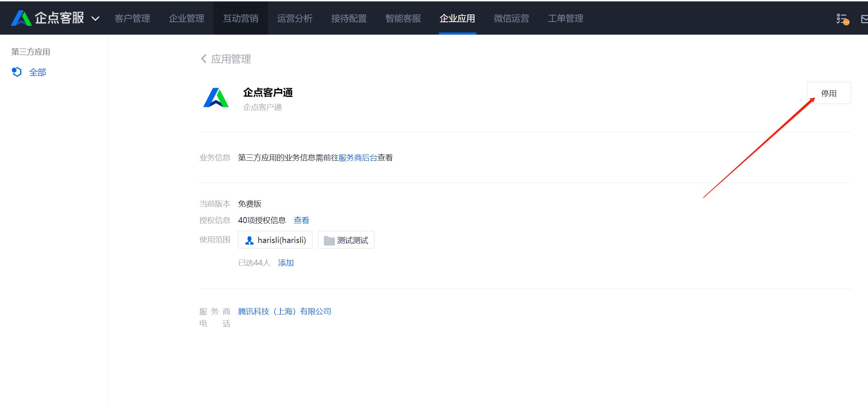Click the 停用 button

pos(829,93)
